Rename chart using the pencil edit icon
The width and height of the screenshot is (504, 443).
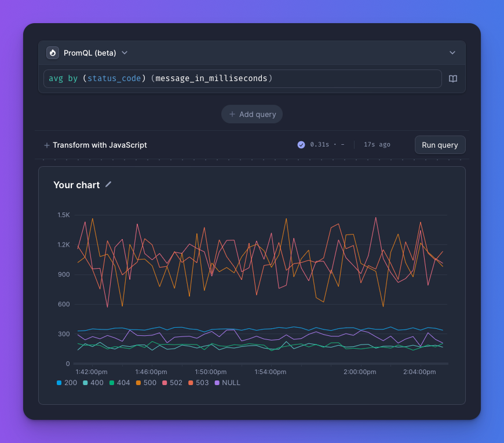coord(107,184)
